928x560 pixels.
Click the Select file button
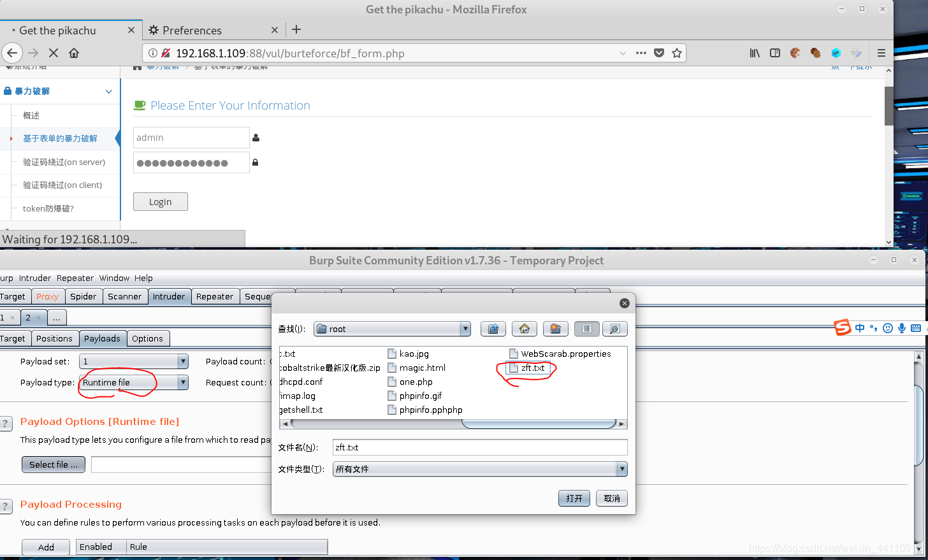[54, 464]
